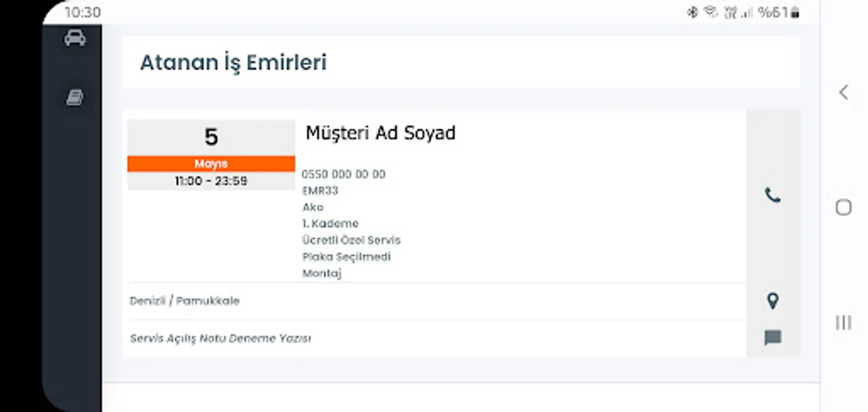Open the Denizli / Pamukkale address row
This screenshot has width=868, height=412.
click(x=185, y=301)
